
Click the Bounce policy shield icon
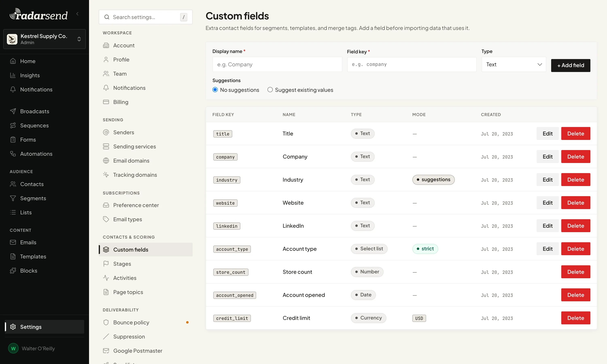point(106,322)
